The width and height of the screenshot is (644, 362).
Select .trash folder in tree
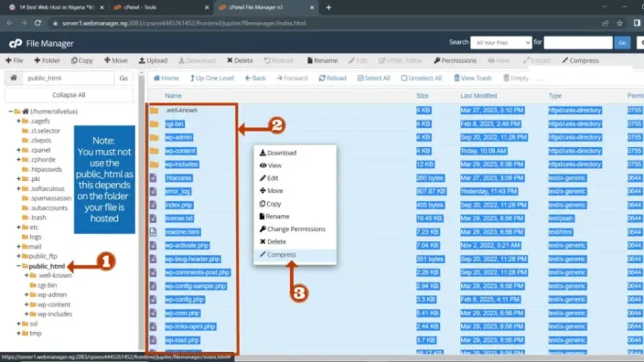click(38, 218)
